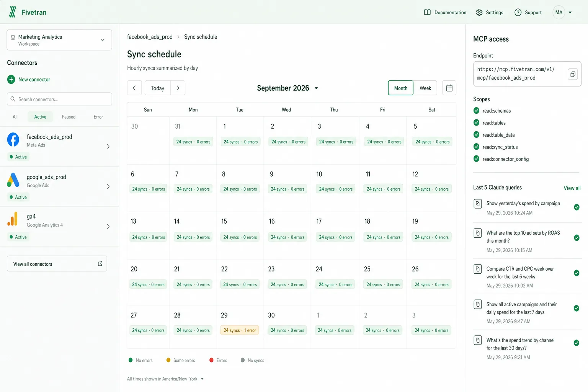Select the Active connectors filter tab
Image resolution: width=588 pixels, height=392 pixels.
tap(40, 117)
